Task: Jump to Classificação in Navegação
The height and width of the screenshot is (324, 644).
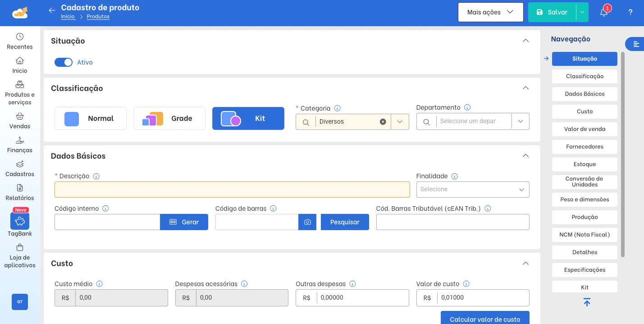Action: 585,76
